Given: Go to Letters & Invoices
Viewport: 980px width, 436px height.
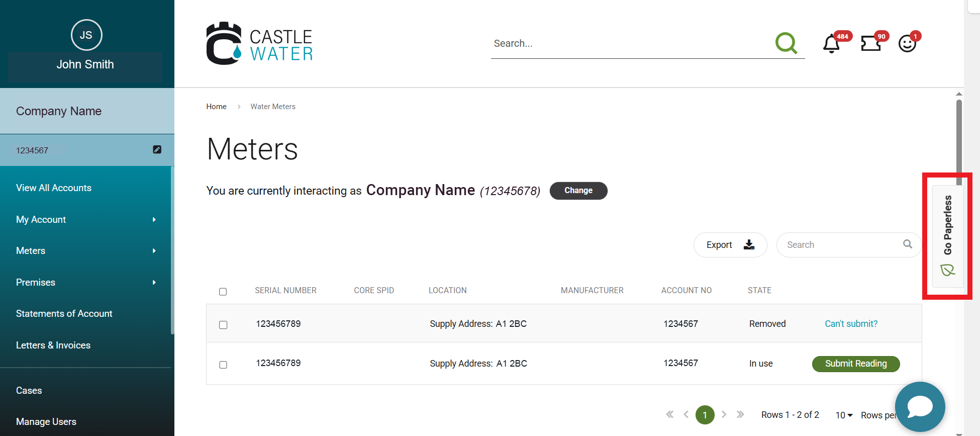Looking at the screenshot, I should (53, 345).
